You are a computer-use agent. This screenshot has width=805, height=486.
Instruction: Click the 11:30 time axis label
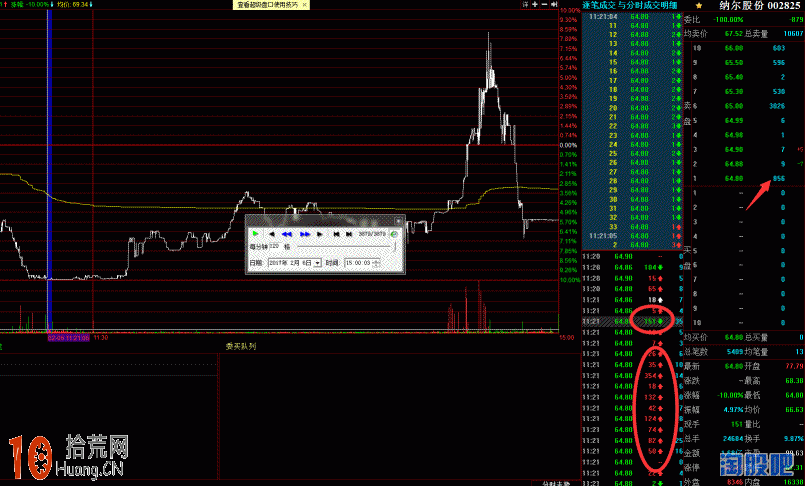coord(101,338)
